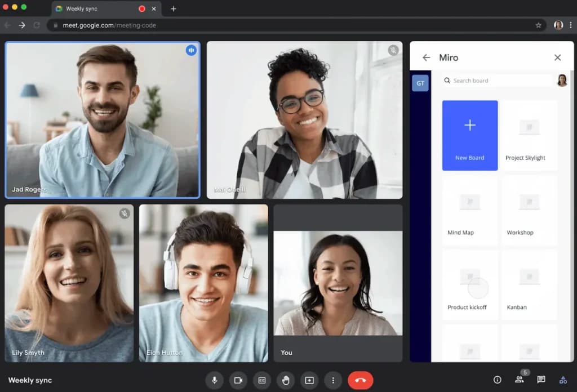Click the Miro panel scrollbar
The image size is (577, 392).
[572, 216]
